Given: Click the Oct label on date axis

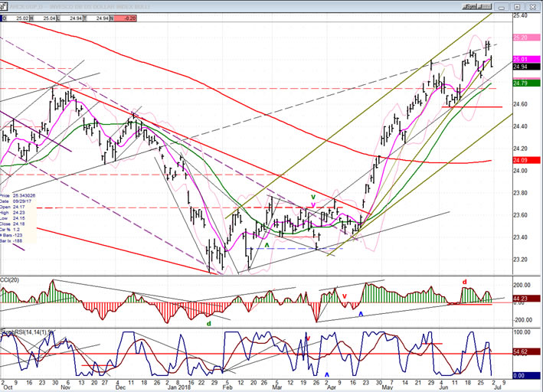Looking at the screenshot, I should 8,387.
